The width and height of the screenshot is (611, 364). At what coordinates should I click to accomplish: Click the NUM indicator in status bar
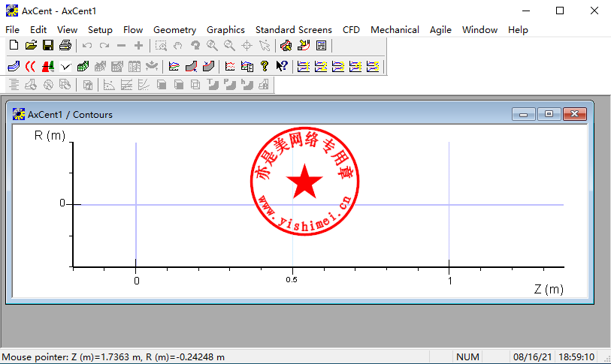click(467, 357)
